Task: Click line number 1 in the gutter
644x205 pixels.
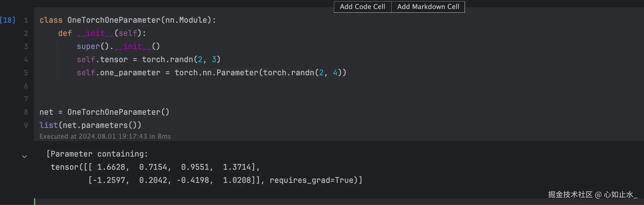Action: pyautogui.click(x=26, y=20)
